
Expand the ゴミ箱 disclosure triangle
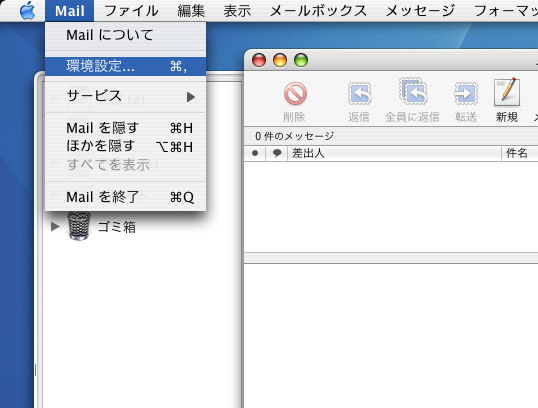[x=55, y=226]
